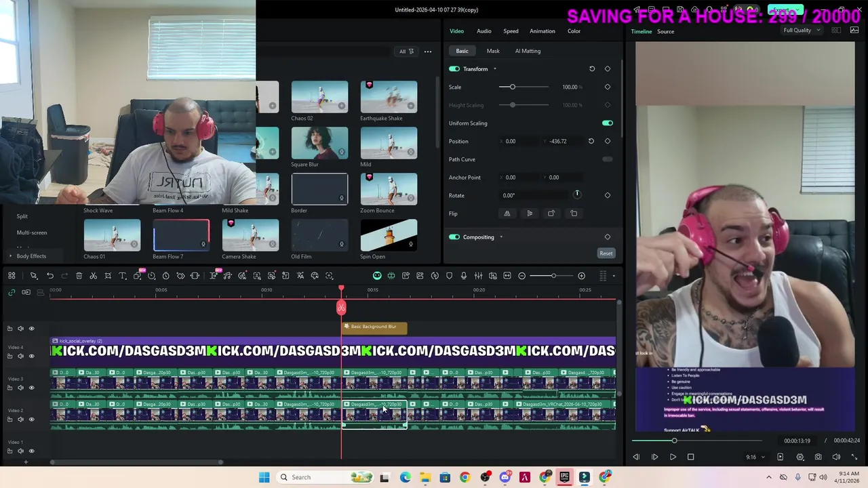Reset Position values
The image size is (868, 488).
point(591,141)
